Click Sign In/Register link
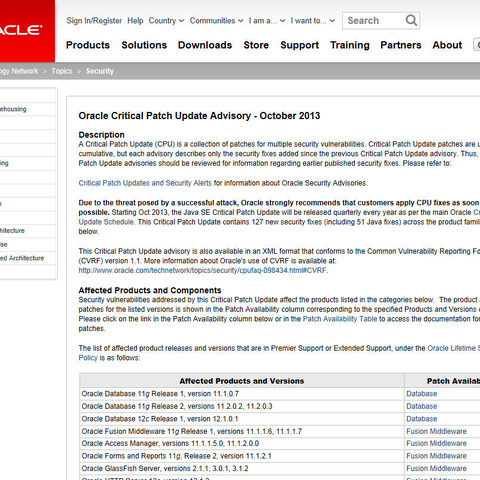Viewport: 480px width, 480px height. pyautogui.click(x=94, y=21)
